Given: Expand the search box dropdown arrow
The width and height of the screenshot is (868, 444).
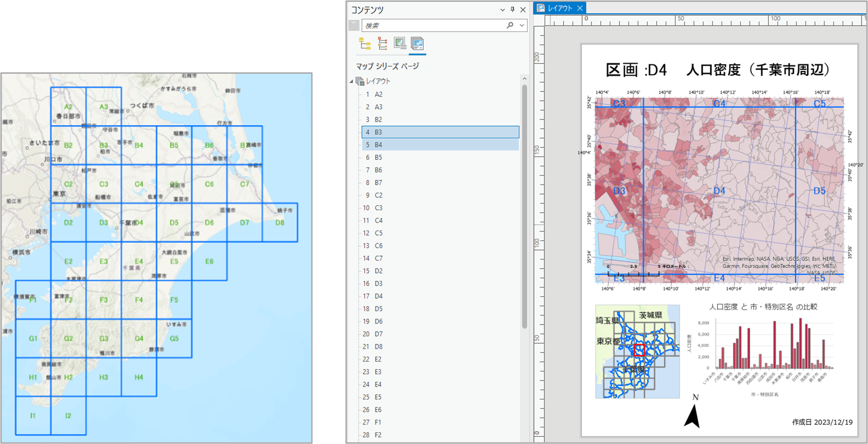Looking at the screenshot, I should 522,25.
